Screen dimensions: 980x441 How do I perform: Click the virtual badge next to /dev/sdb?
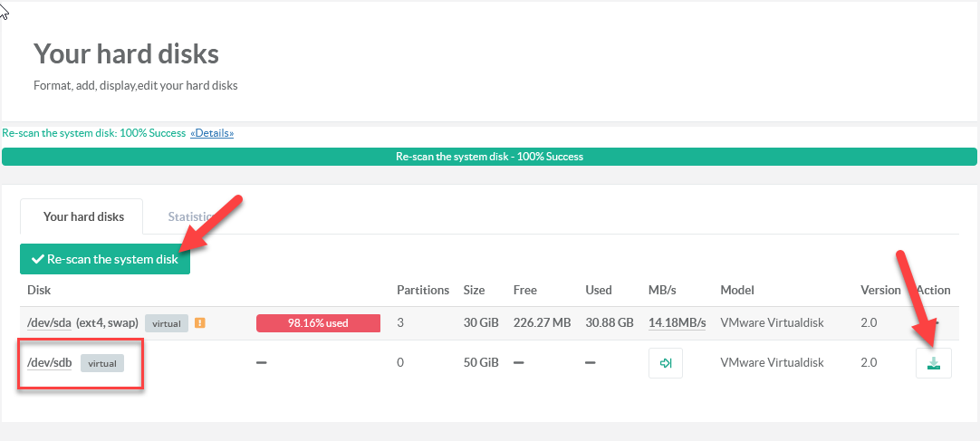point(102,363)
